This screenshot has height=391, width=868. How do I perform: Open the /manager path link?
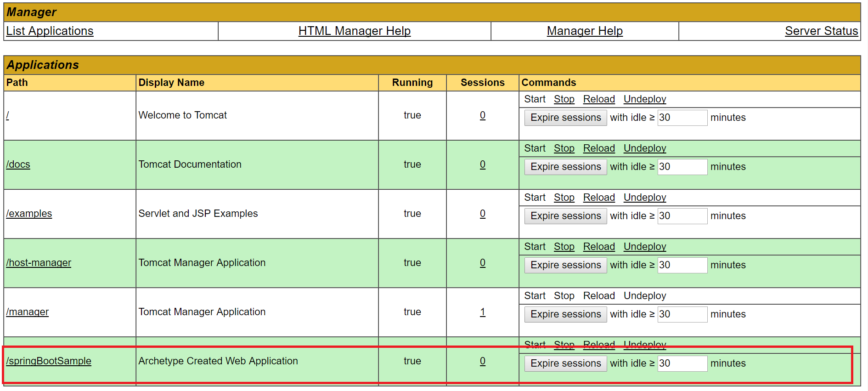click(x=27, y=312)
